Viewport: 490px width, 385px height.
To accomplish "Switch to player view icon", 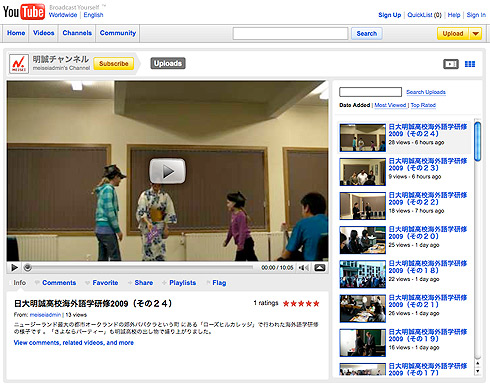I will [451, 64].
